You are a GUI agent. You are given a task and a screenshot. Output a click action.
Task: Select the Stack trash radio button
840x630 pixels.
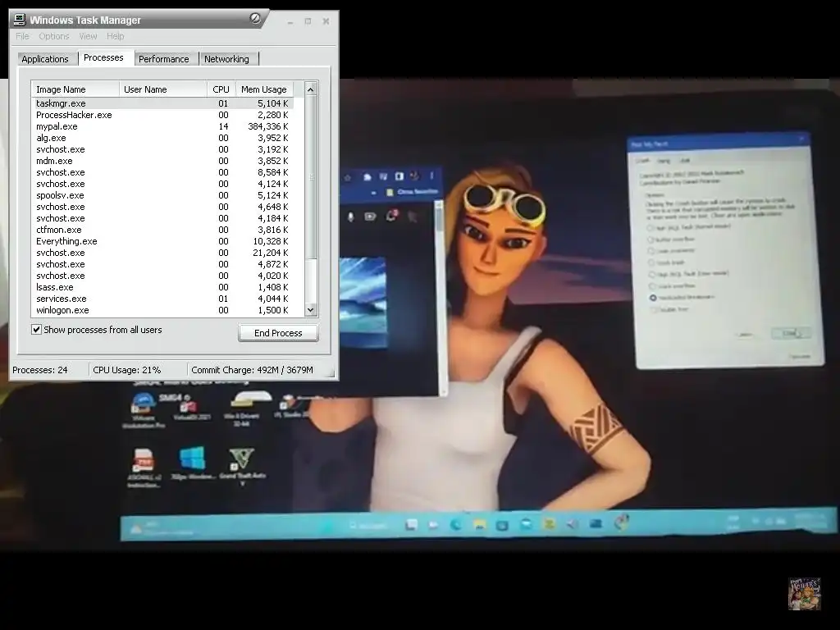tap(651, 262)
